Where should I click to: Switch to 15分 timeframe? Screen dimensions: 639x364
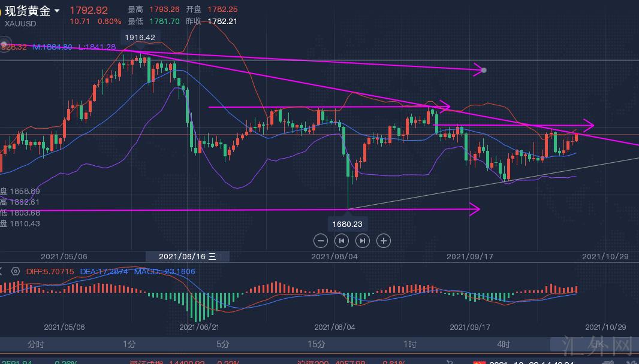[317, 344]
